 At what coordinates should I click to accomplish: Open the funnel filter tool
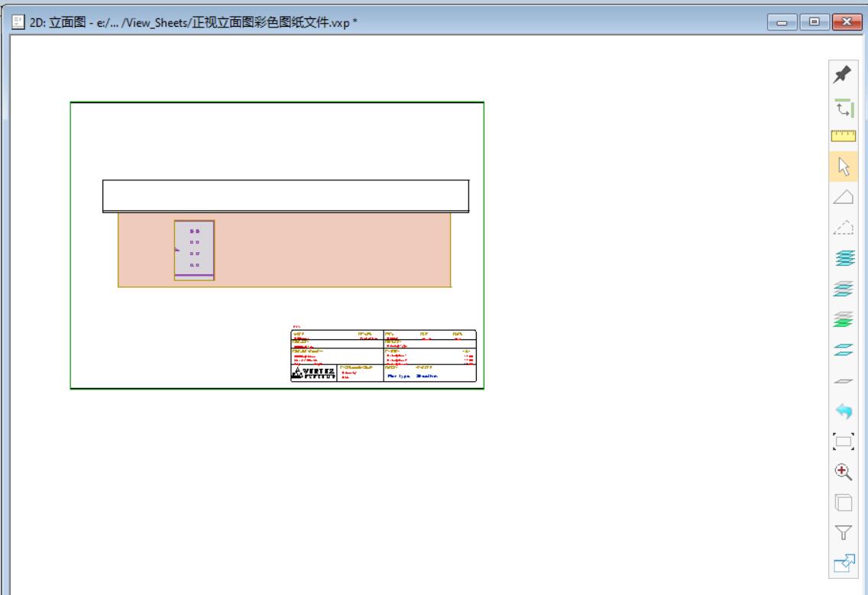843,532
